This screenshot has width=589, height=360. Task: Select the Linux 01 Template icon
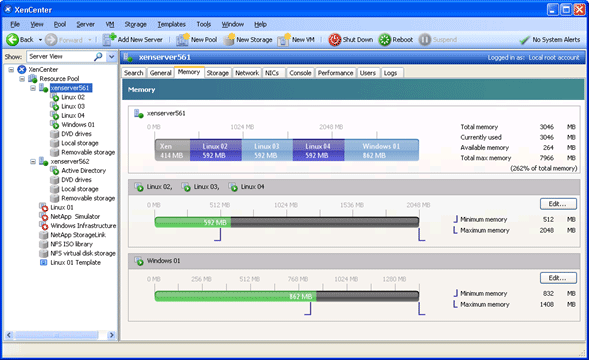pyautogui.click(x=44, y=262)
